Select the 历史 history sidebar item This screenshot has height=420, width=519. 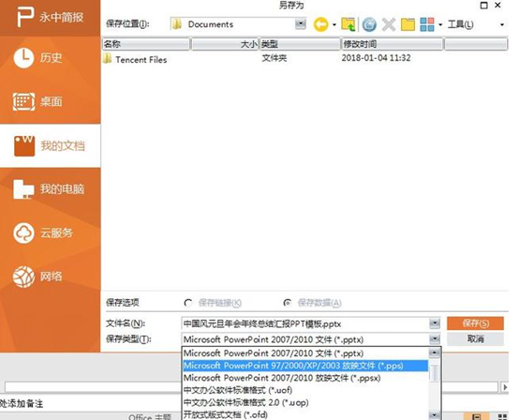pyautogui.click(x=50, y=58)
